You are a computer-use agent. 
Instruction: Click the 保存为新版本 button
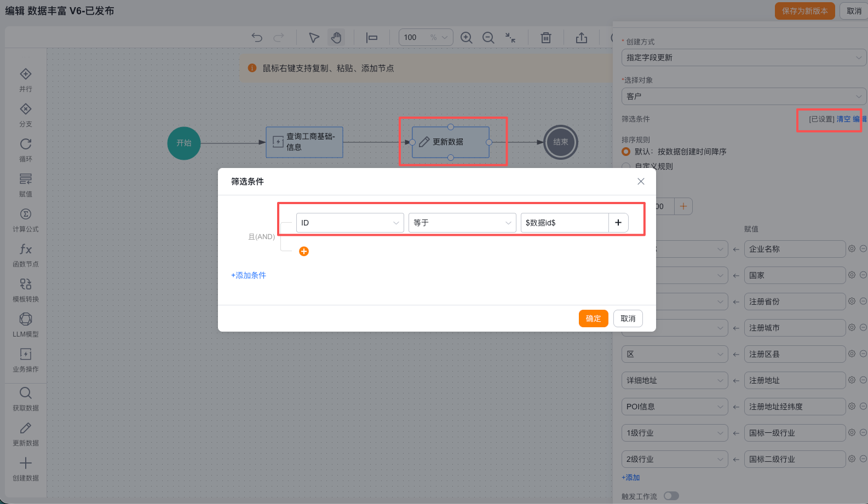(x=804, y=11)
